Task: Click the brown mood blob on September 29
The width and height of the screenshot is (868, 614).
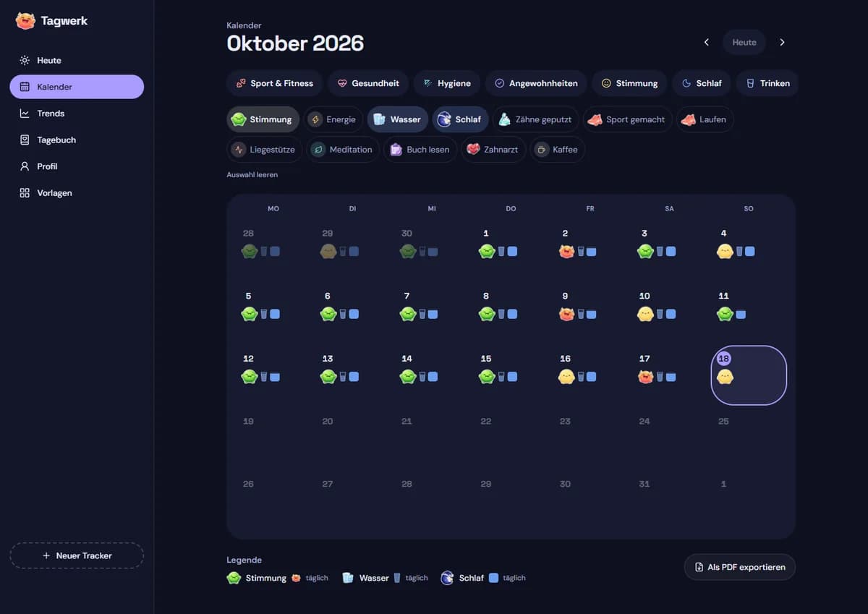Action: click(x=328, y=251)
